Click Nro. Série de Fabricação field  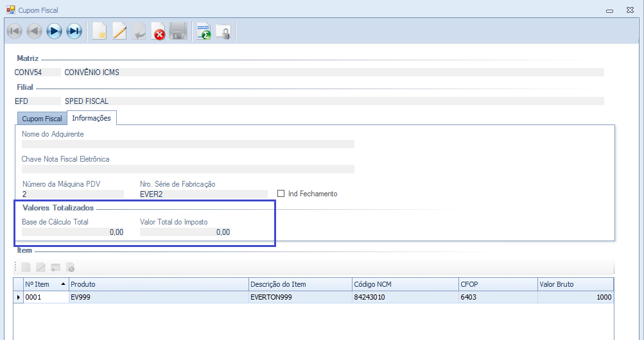(x=204, y=194)
